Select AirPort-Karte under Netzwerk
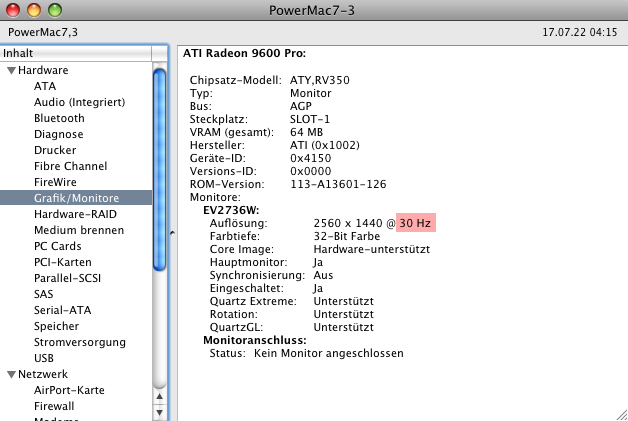Image resolution: width=628 pixels, height=421 pixels. [x=69, y=391]
